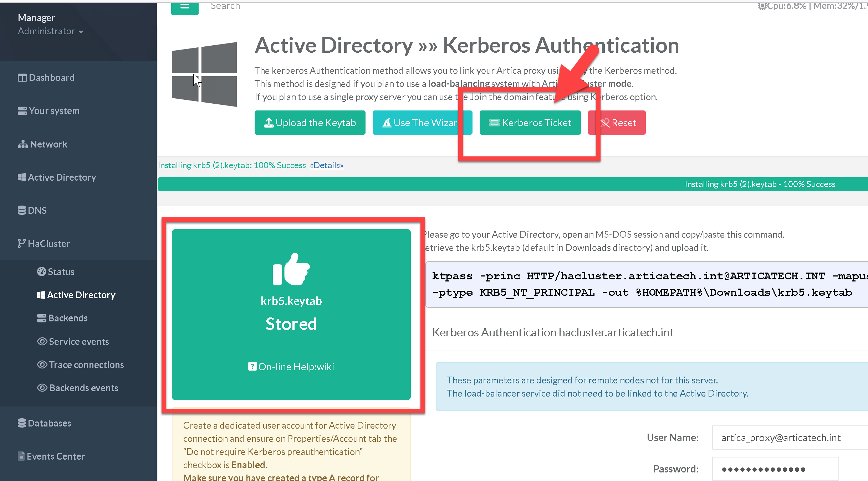Click the DNS database icon entry

point(22,210)
